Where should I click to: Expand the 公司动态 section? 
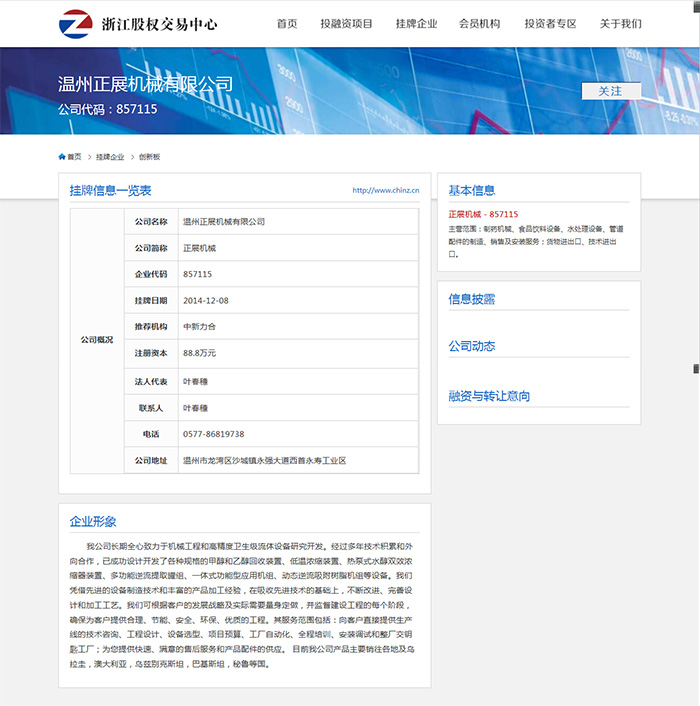point(472,346)
